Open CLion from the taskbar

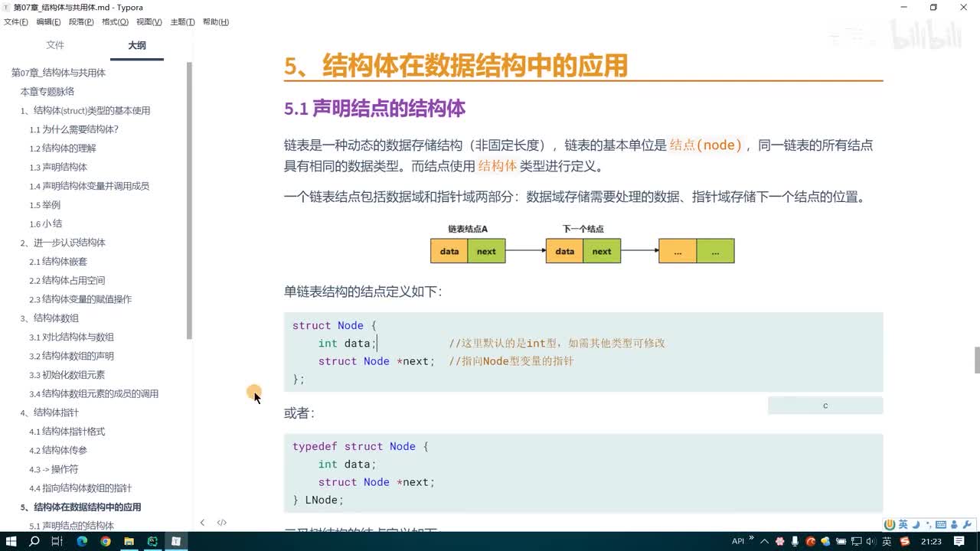(x=152, y=541)
